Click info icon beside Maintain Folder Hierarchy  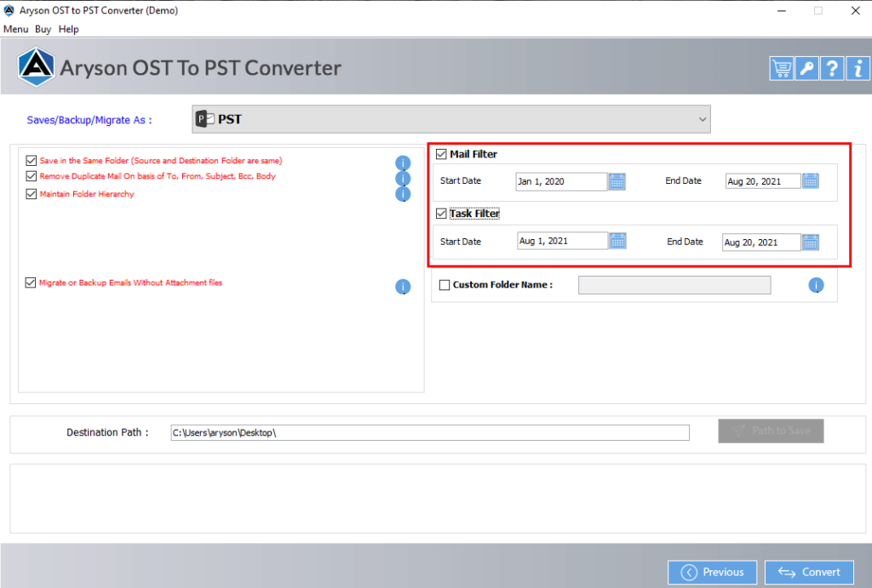click(x=403, y=194)
